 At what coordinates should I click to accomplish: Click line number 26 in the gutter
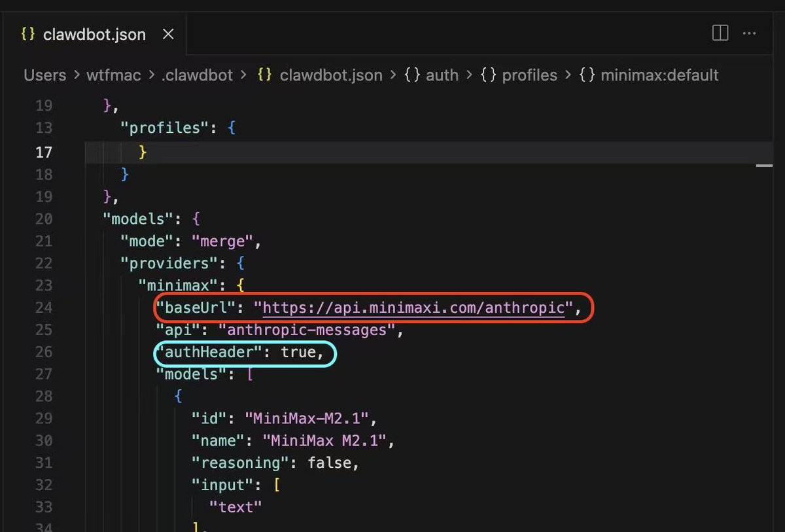click(43, 353)
